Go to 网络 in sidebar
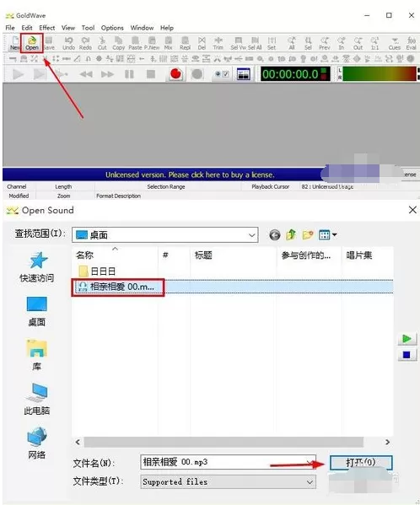Screen dimensions: 420x505 coord(37,443)
